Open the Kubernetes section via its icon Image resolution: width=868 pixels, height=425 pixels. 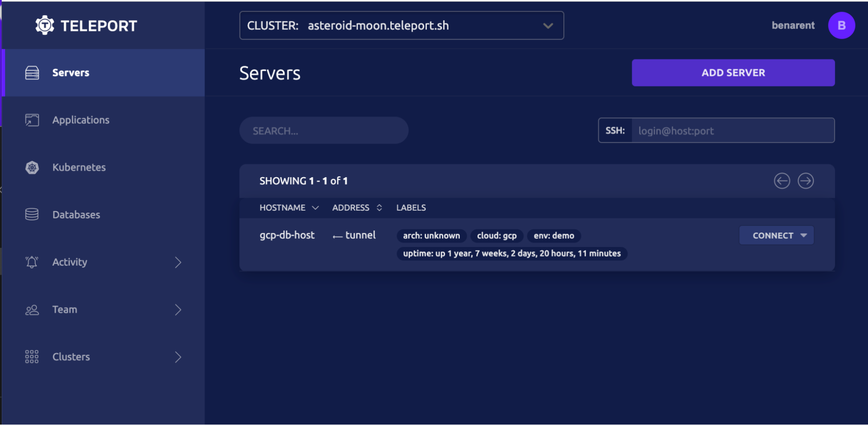tap(31, 167)
